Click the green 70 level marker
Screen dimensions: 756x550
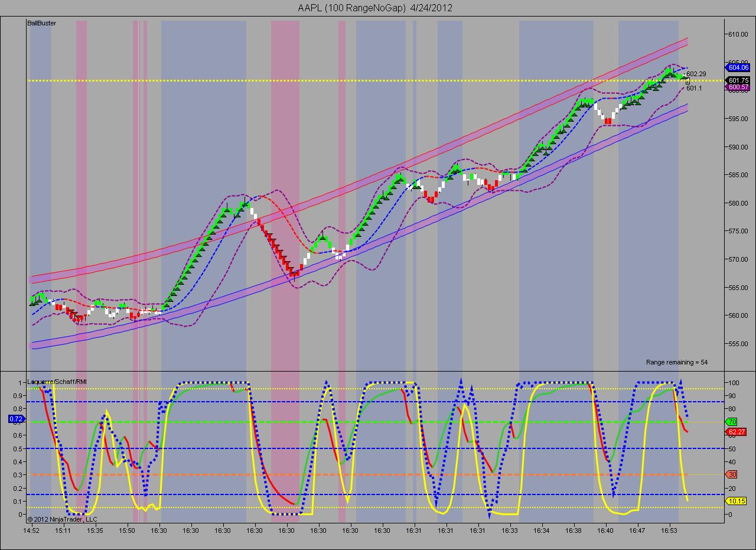pyautogui.click(x=731, y=422)
